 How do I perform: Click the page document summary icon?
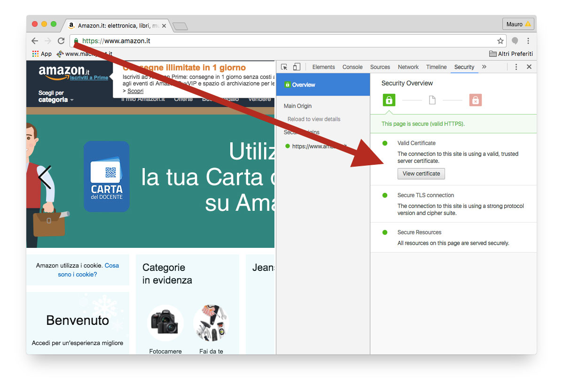[432, 100]
